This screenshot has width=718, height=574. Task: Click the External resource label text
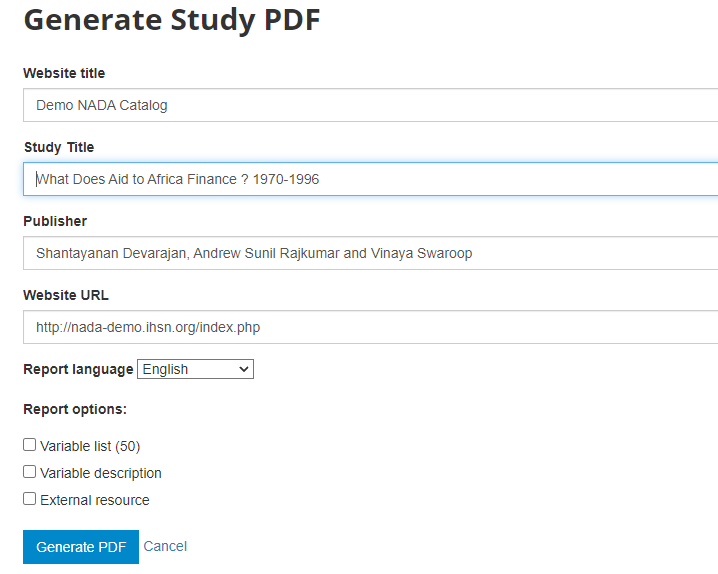pos(95,500)
